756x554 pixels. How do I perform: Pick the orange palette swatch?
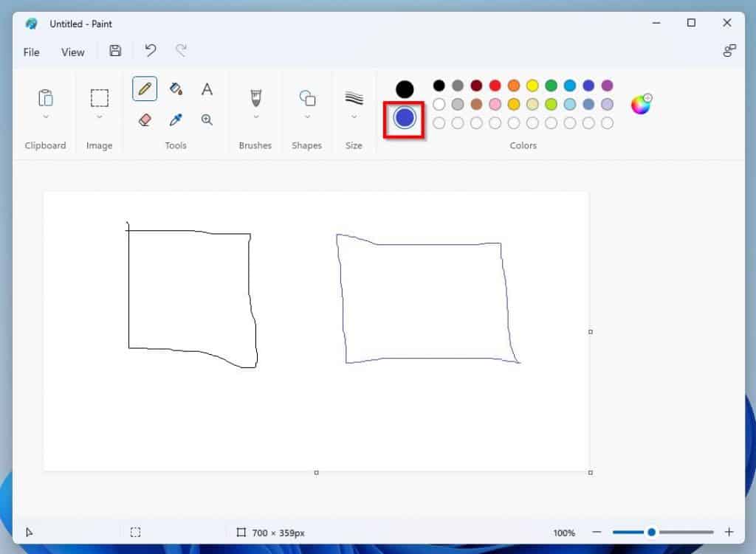click(514, 86)
